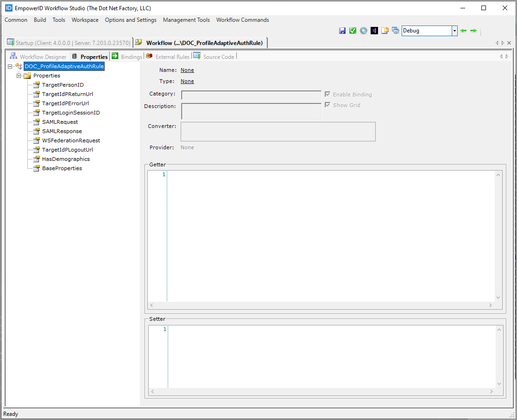Click the green forward arrow icon
Image resolution: width=517 pixels, height=420 pixels.
(x=473, y=31)
